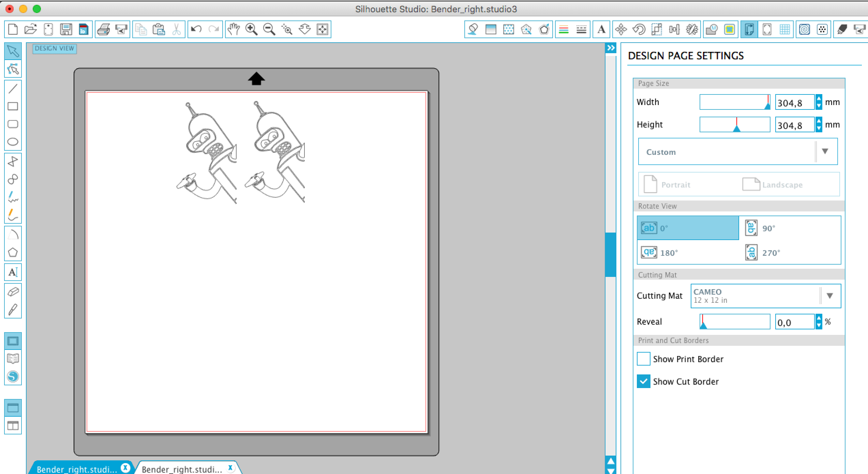The width and height of the screenshot is (868, 474).
Task: Send to Silhouette cutter icon
Action: pos(121,29)
